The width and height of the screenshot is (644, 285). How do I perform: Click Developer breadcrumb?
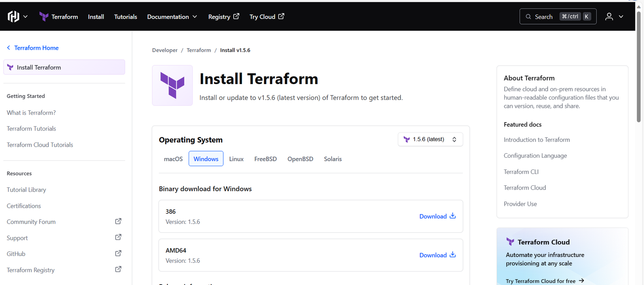pyautogui.click(x=165, y=50)
